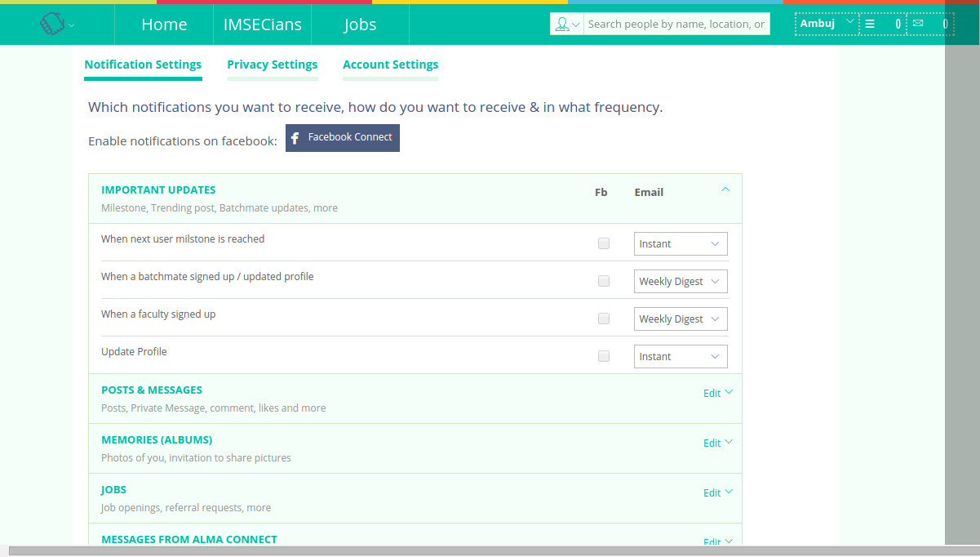This screenshot has height=557, width=980.
Task: Click the MEMORIES (ALBUMS) heading
Action: 157,440
